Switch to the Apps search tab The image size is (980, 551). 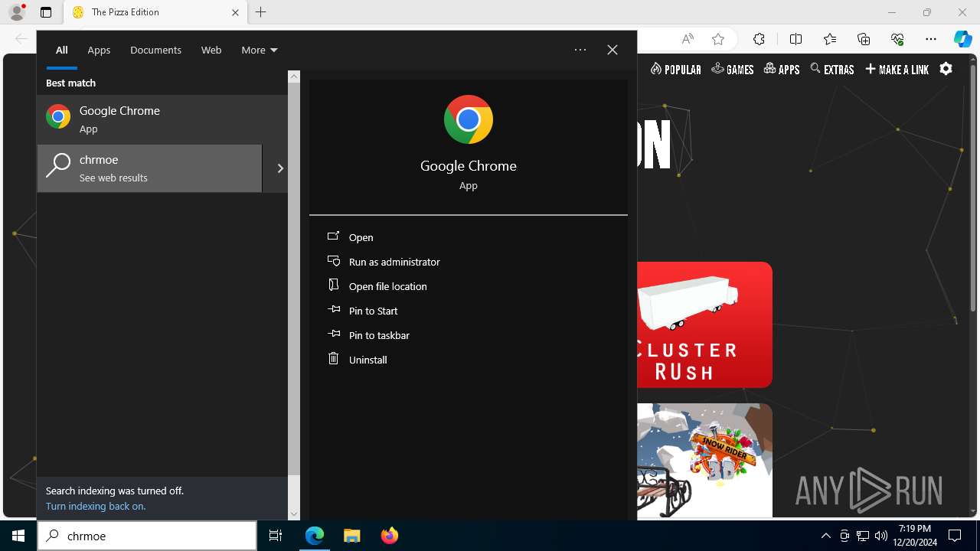point(99,50)
